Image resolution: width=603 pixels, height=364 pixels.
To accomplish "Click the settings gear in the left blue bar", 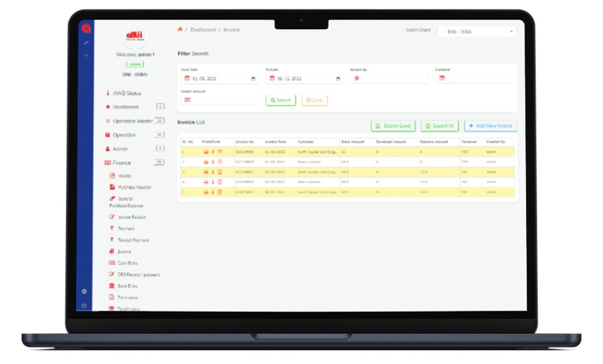I will click(85, 291).
